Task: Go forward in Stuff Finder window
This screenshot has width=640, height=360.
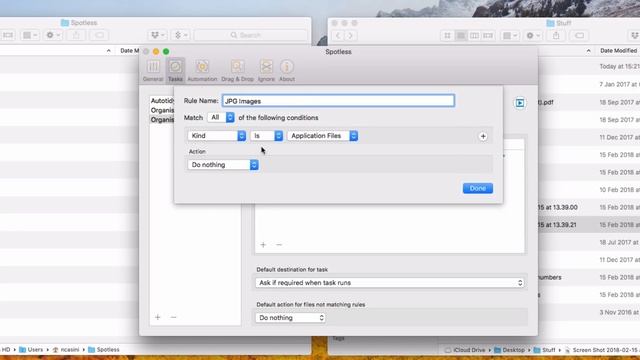Action: click(x=350, y=36)
